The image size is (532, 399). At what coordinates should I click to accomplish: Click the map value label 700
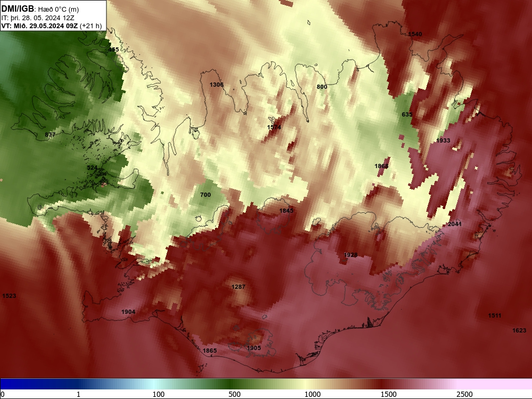click(205, 195)
